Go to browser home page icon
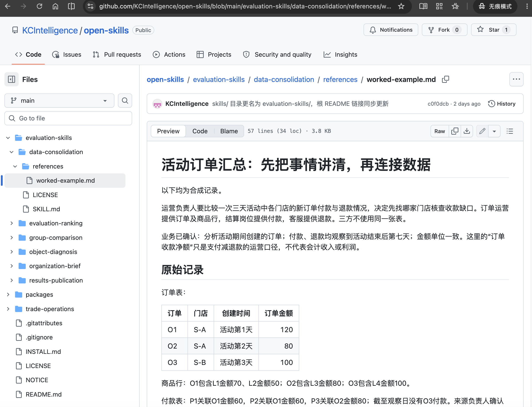This screenshot has width=532, height=407. tap(55, 6)
